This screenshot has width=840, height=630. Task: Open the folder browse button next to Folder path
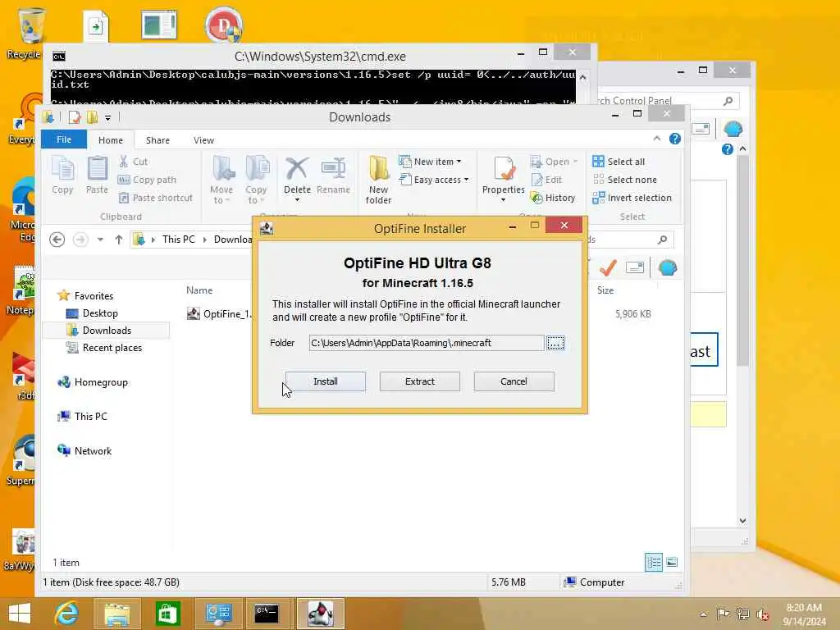tap(555, 343)
